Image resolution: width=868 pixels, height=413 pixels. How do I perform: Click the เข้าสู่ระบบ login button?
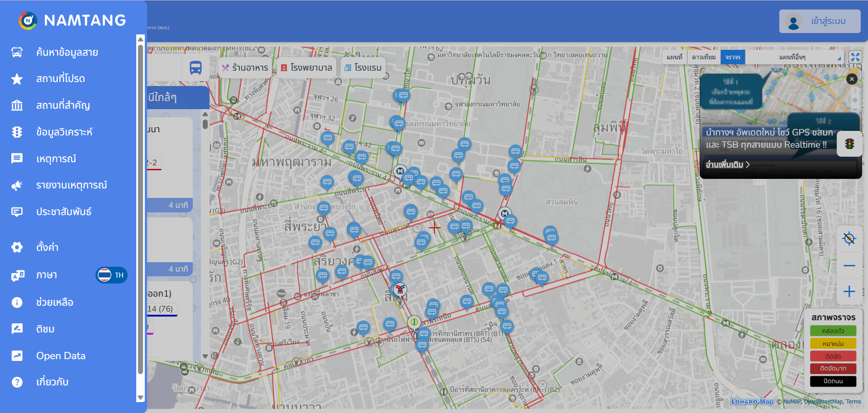click(820, 21)
